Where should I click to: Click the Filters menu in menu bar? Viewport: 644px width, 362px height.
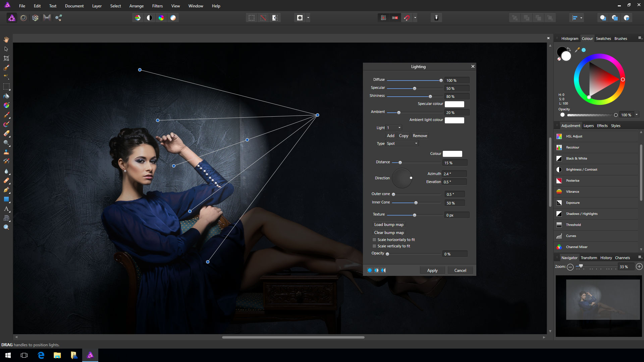[157, 6]
